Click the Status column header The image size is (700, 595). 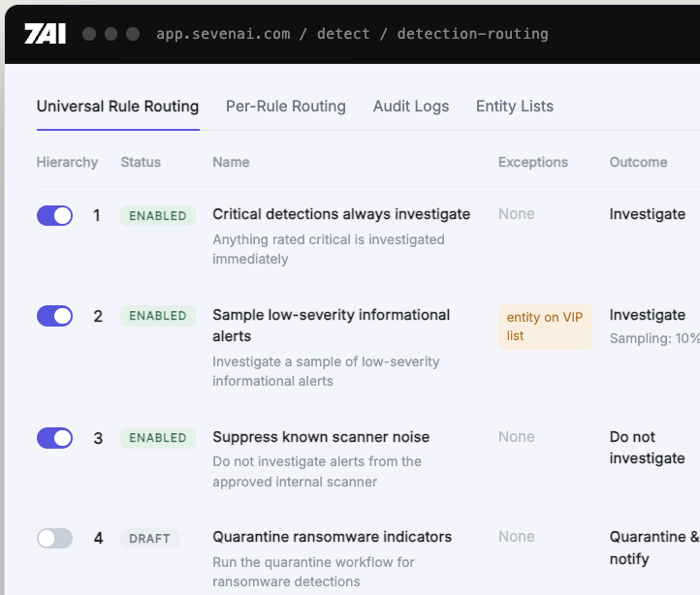(x=141, y=162)
